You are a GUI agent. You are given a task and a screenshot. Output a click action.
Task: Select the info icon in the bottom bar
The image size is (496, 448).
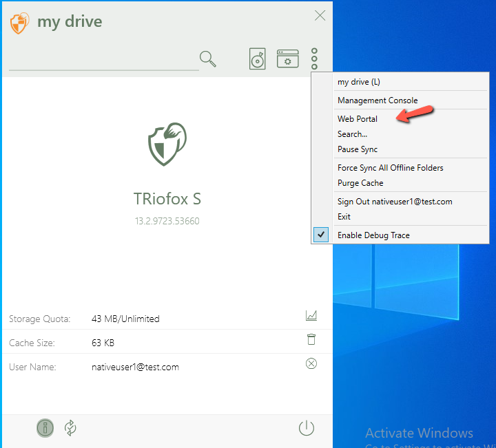pos(45,428)
